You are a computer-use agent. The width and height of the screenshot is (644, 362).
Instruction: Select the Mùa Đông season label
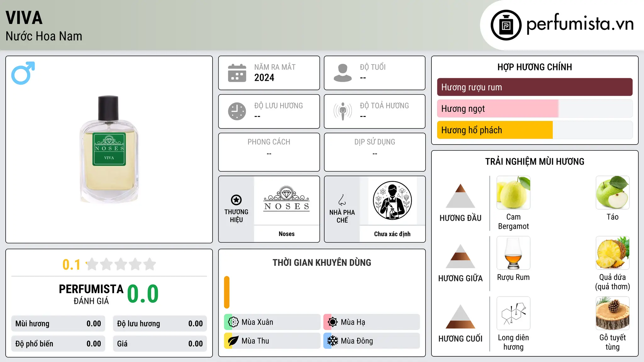tap(357, 341)
